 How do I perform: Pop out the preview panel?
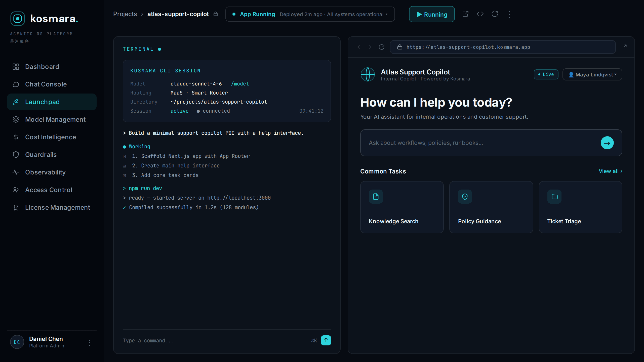[x=625, y=46]
